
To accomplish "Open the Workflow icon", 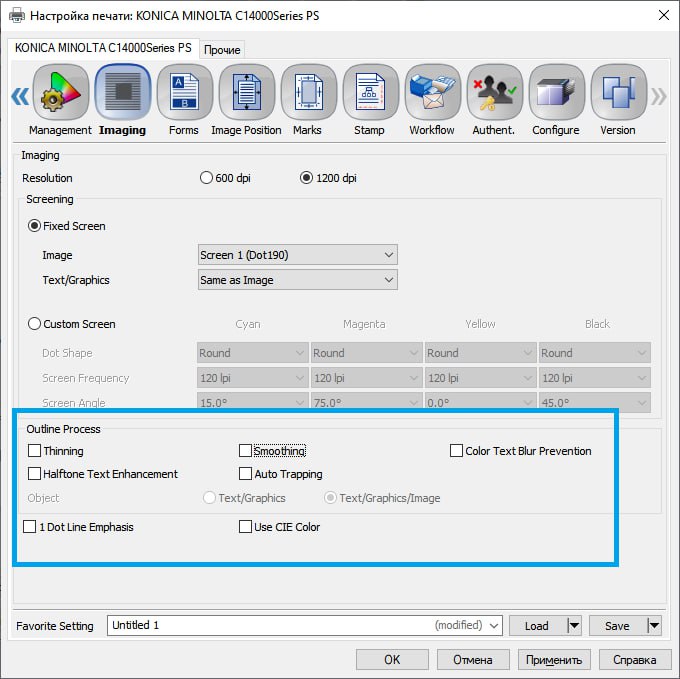I will [x=433, y=92].
